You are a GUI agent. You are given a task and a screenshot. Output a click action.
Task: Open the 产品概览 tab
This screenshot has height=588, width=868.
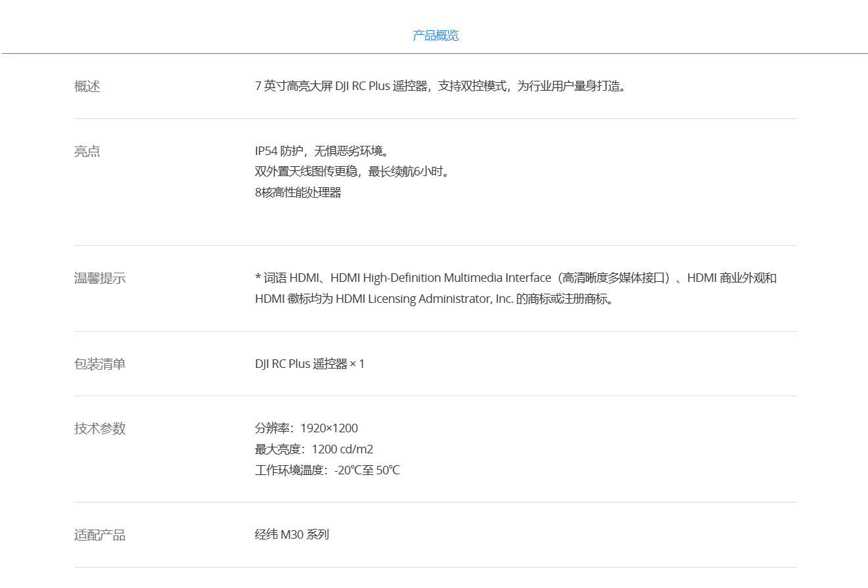click(x=435, y=35)
